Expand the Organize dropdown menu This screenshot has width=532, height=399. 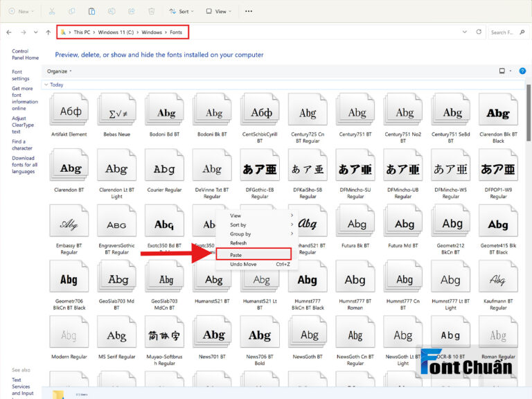point(60,71)
